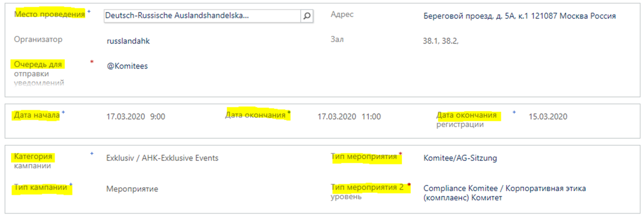Open the Мероприятие campaign type value

click(132, 189)
